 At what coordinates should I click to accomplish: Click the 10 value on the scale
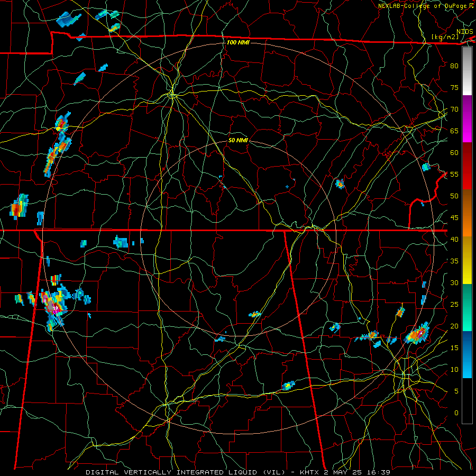point(454,370)
